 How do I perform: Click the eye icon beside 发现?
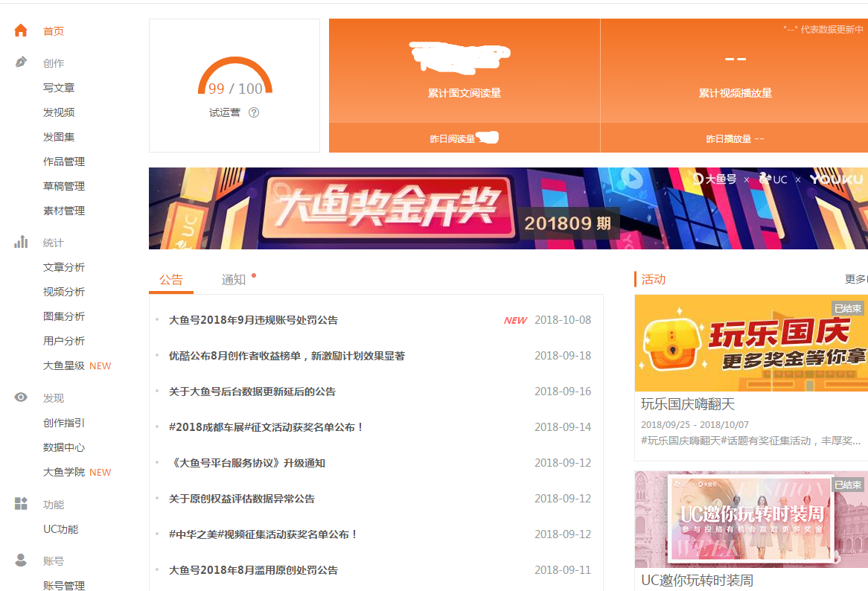coord(21,397)
